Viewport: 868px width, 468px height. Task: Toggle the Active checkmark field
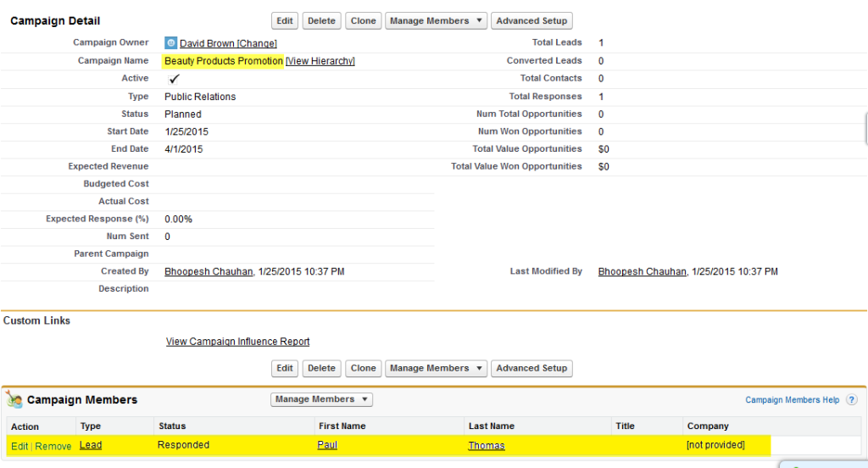pos(175,79)
